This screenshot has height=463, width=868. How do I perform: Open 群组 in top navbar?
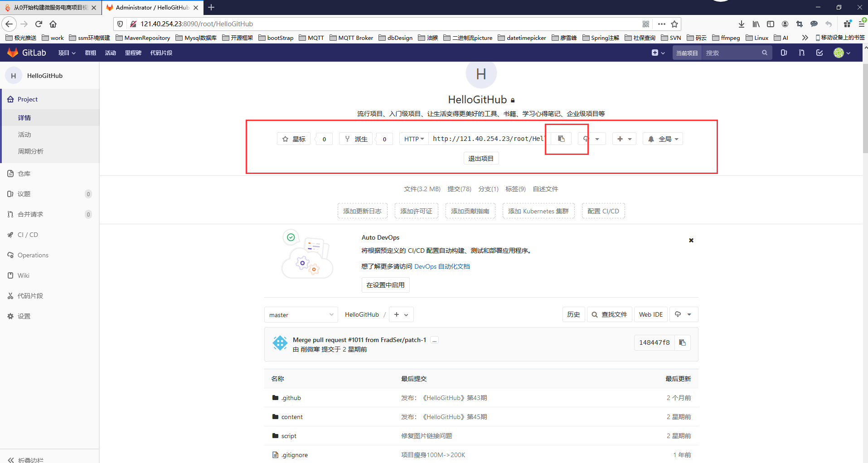pos(91,53)
